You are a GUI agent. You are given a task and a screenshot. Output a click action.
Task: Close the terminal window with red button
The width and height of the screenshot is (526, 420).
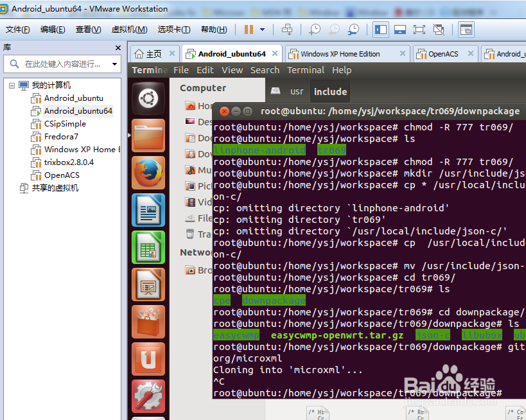click(224, 111)
